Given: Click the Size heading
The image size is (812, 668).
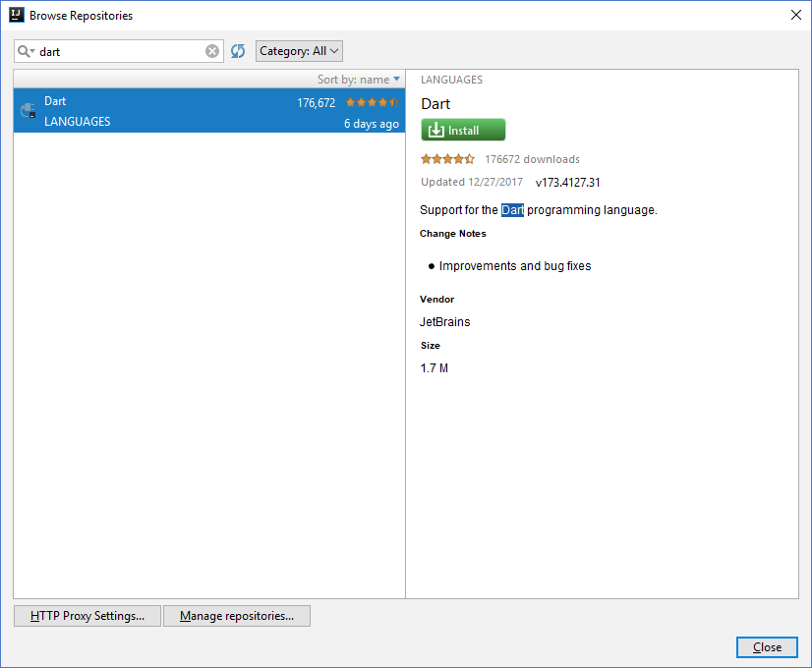Looking at the screenshot, I should coord(430,345).
